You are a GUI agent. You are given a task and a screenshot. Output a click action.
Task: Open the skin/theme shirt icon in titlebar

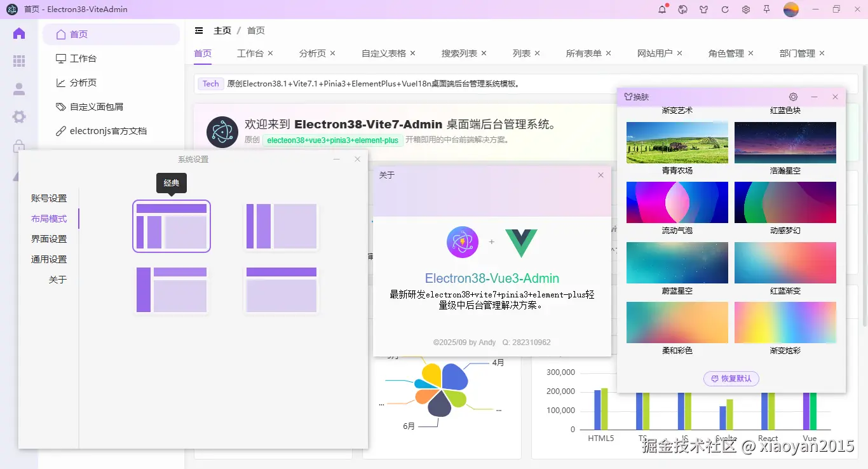[x=703, y=9]
